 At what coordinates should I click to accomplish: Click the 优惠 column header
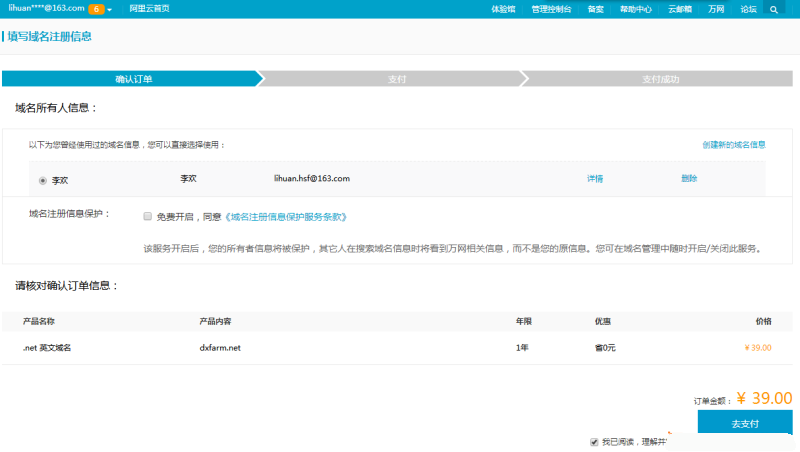(x=603, y=321)
